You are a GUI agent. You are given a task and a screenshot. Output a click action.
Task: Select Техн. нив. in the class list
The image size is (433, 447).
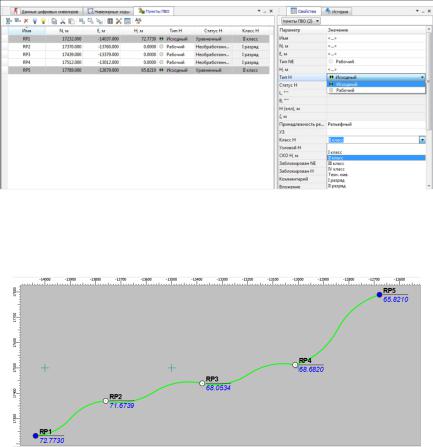click(376, 174)
